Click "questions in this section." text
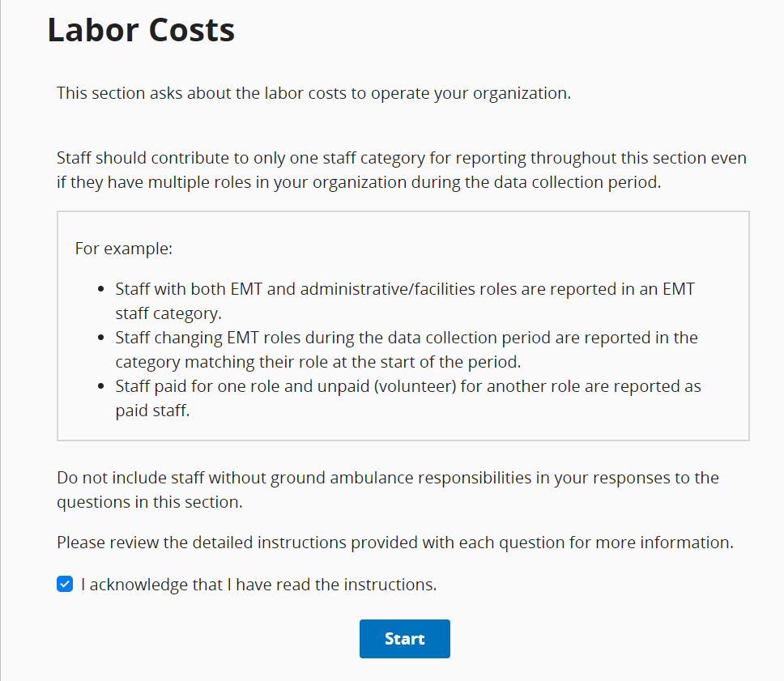This screenshot has width=784, height=681. (149, 502)
